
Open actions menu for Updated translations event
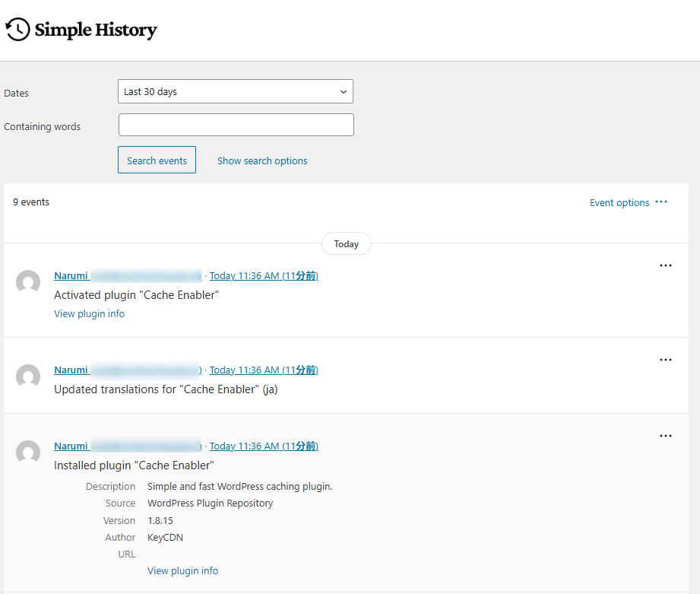tap(666, 360)
